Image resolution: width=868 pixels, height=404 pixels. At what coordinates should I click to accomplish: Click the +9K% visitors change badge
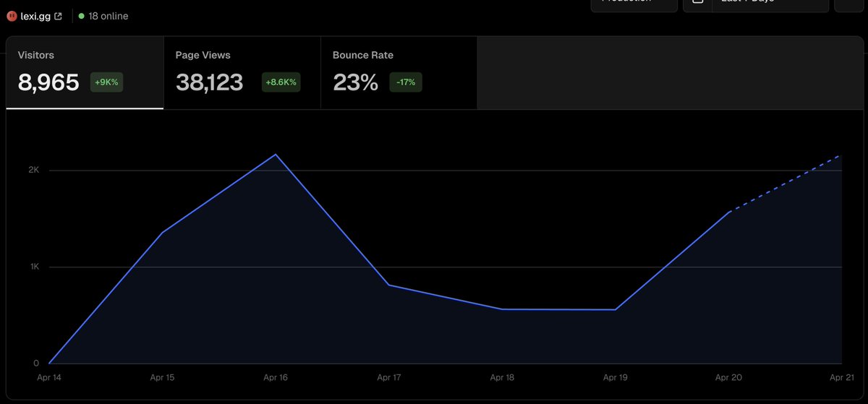[106, 82]
